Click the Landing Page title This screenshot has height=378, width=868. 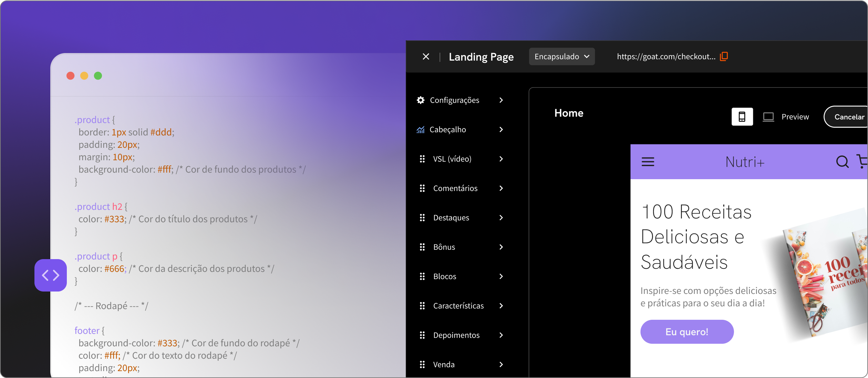click(x=481, y=57)
